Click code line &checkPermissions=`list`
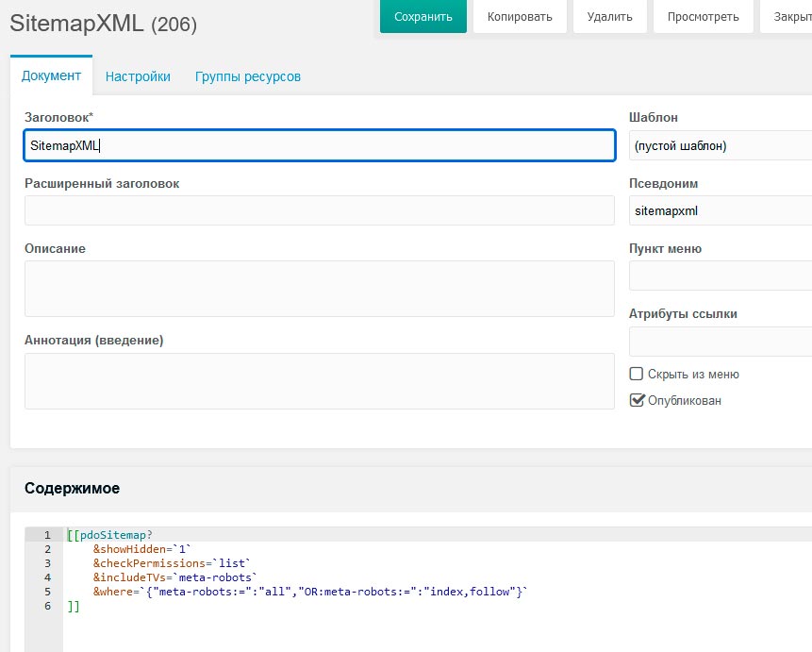This screenshot has height=652, width=812. tap(172, 563)
